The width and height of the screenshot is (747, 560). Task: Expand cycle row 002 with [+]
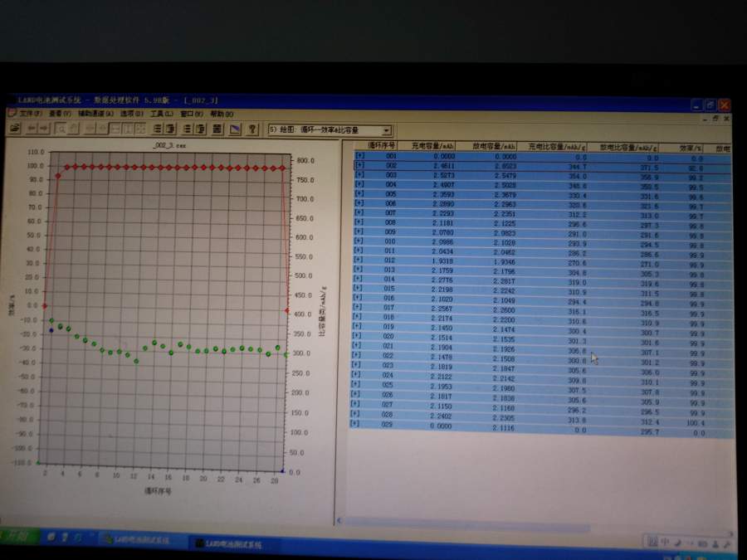[x=359, y=165]
